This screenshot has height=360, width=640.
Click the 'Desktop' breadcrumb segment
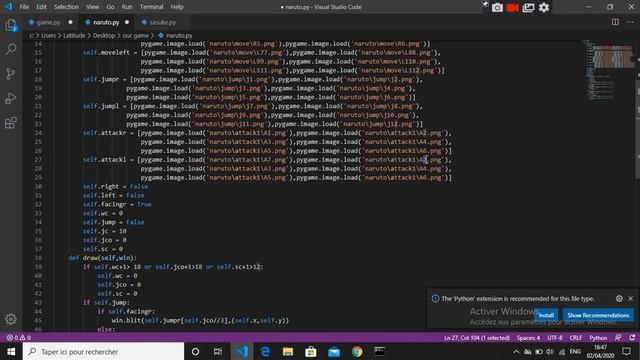(x=104, y=36)
